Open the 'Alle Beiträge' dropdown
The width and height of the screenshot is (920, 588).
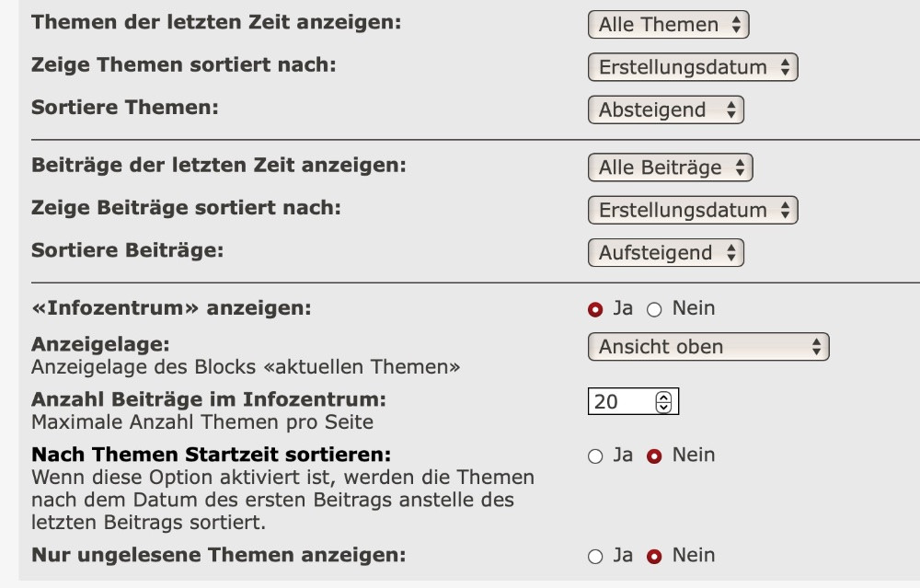670,167
